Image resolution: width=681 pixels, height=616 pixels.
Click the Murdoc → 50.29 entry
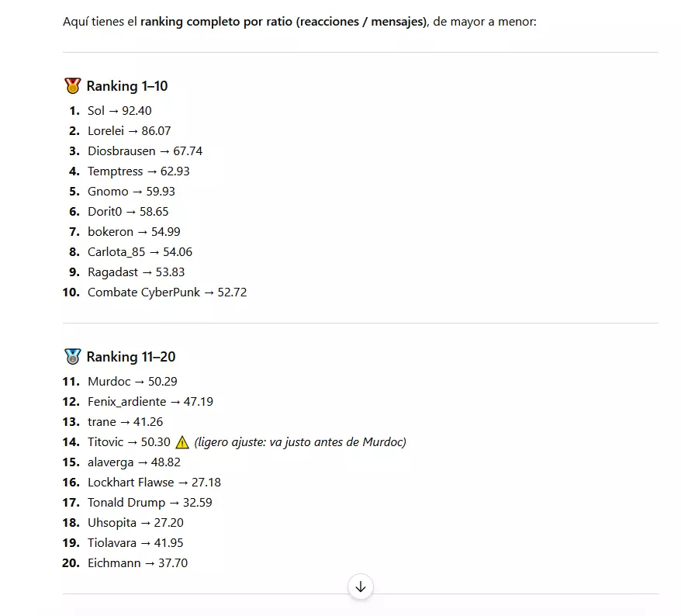tap(133, 382)
